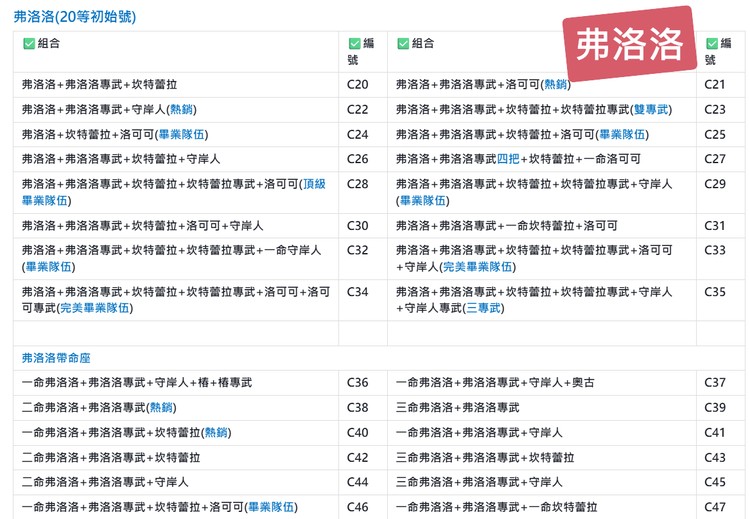Viewport: 750px width, 519px height.
Task: Click the green checkmark above the left 編號 header
Action: (x=354, y=44)
